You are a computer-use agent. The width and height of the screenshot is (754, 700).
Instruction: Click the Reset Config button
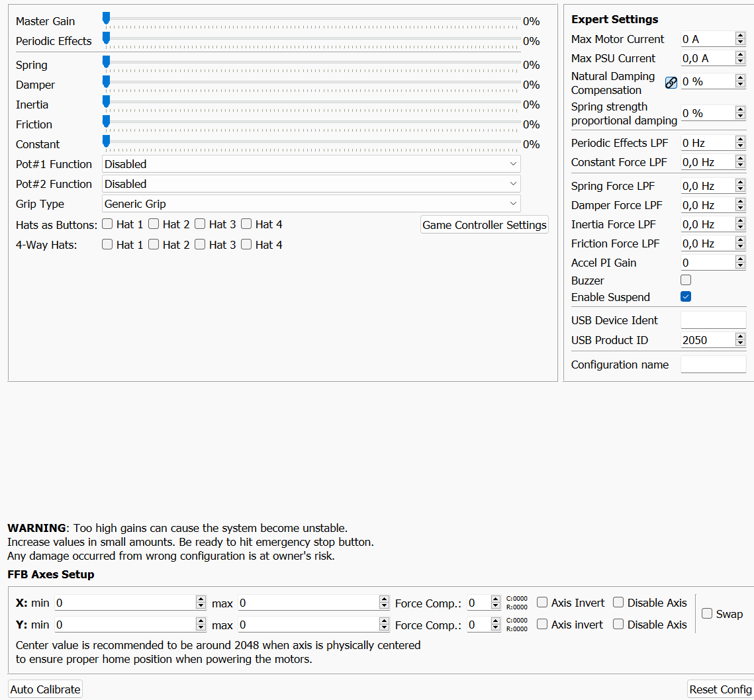pos(720,689)
